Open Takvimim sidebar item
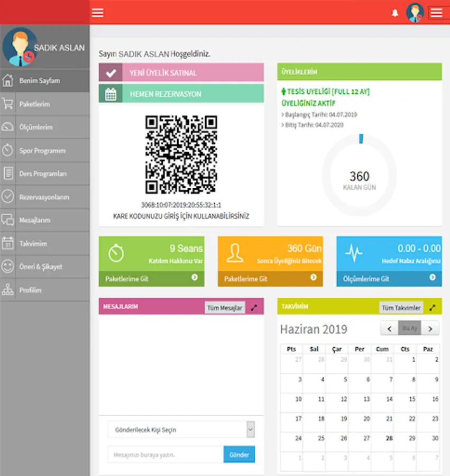Viewport: 450px width, 476px height. 44,243
